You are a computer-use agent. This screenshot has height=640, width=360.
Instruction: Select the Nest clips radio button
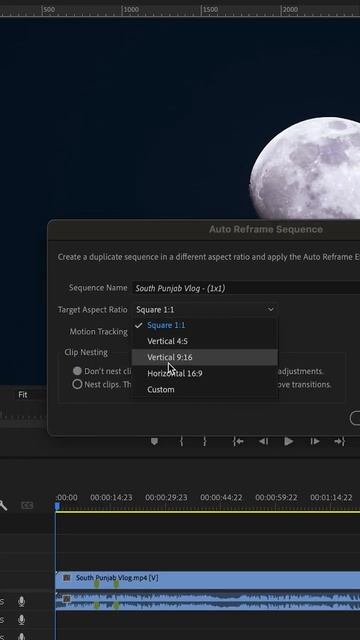pyautogui.click(x=77, y=384)
